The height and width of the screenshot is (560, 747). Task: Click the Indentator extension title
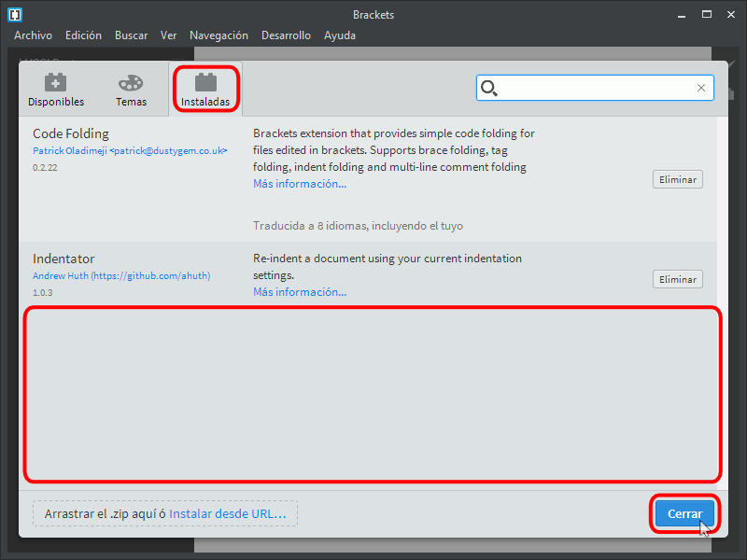63,259
